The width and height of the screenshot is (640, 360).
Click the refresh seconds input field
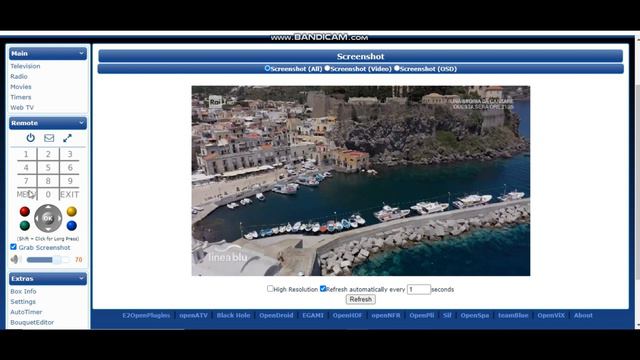[419, 289]
